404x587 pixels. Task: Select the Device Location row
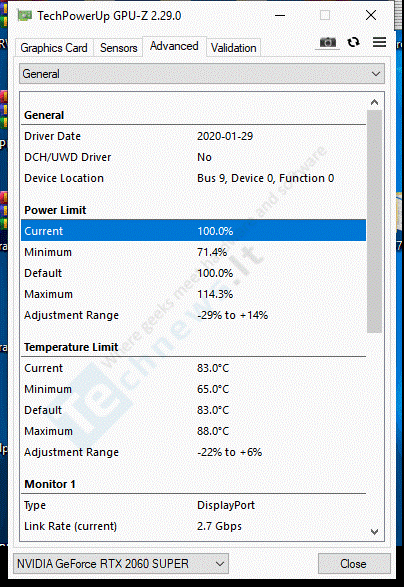(194, 178)
